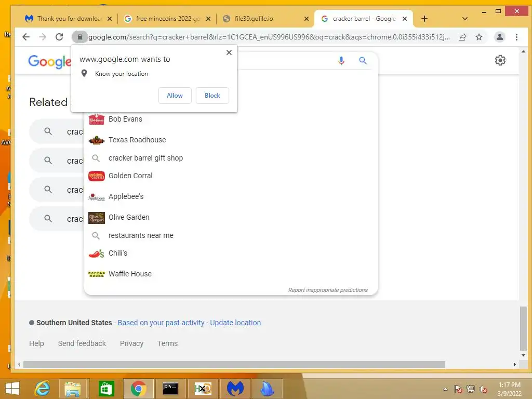532x399 pixels.
Task: Allow Google to know your location
Action: coord(175,96)
